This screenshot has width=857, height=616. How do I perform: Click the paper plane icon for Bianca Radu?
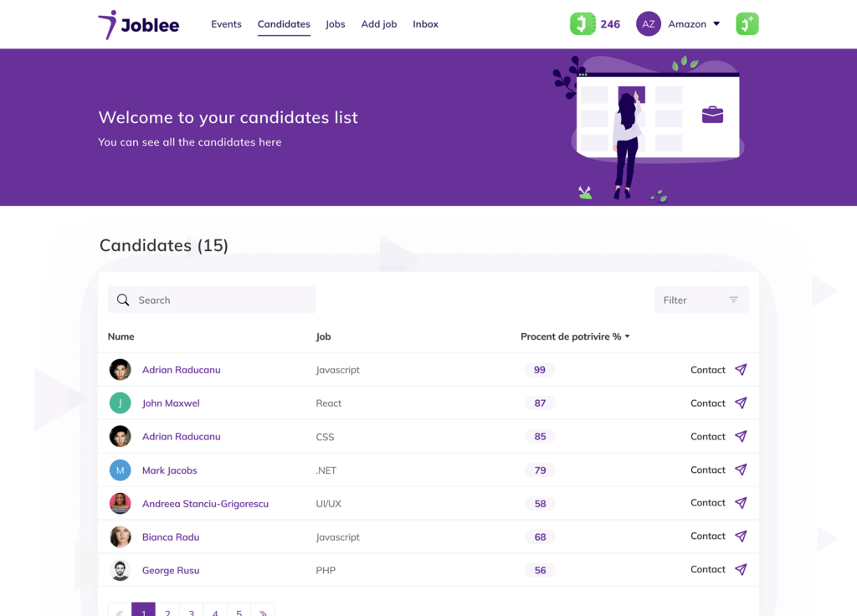(x=741, y=536)
